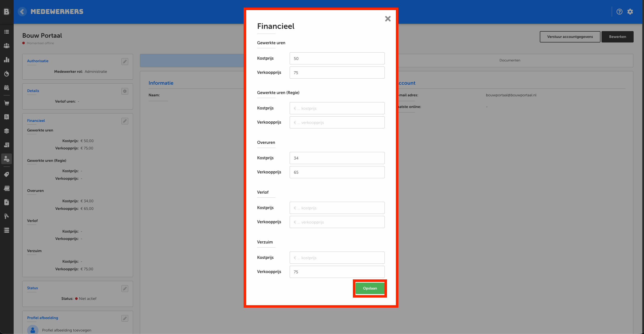Select the active employee percent icon

7,159
